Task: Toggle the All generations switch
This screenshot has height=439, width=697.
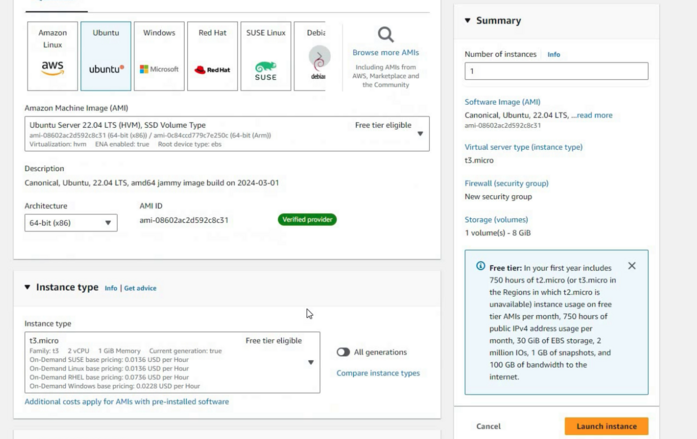Action: pos(343,352)
